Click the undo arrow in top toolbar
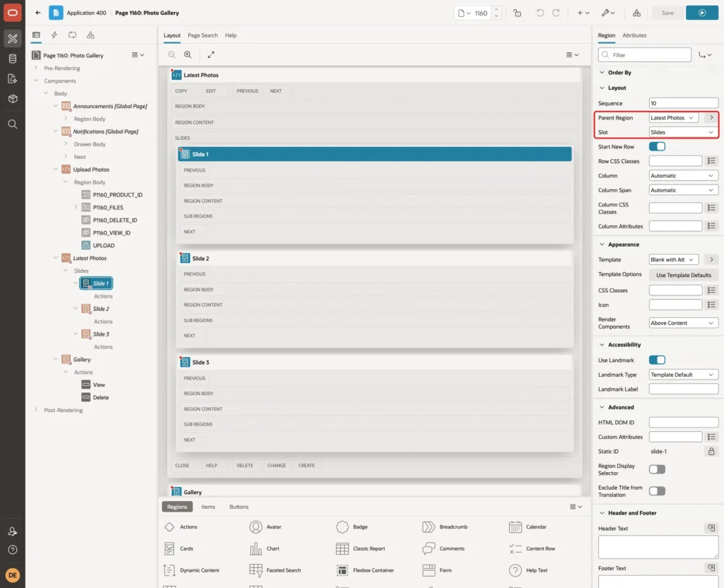This screenshot has height=588, width=724. coord(539,13)
